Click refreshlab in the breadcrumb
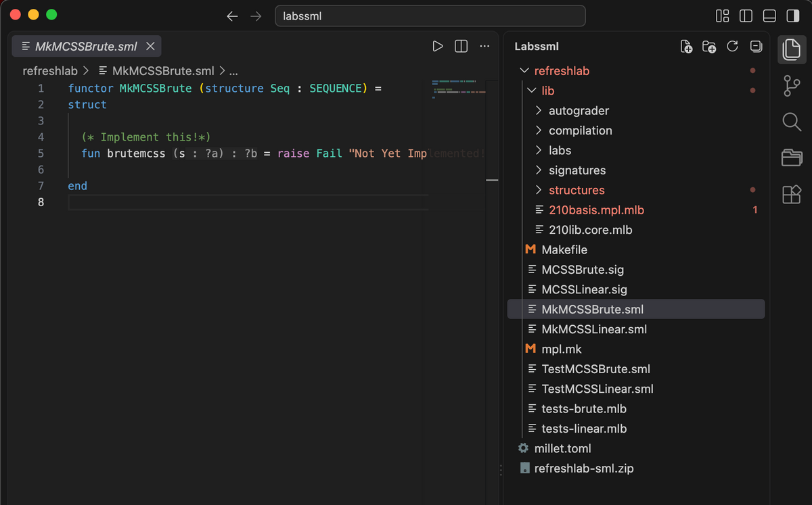The height and width of the screenshot is (505, 812). tap(50, 70)
